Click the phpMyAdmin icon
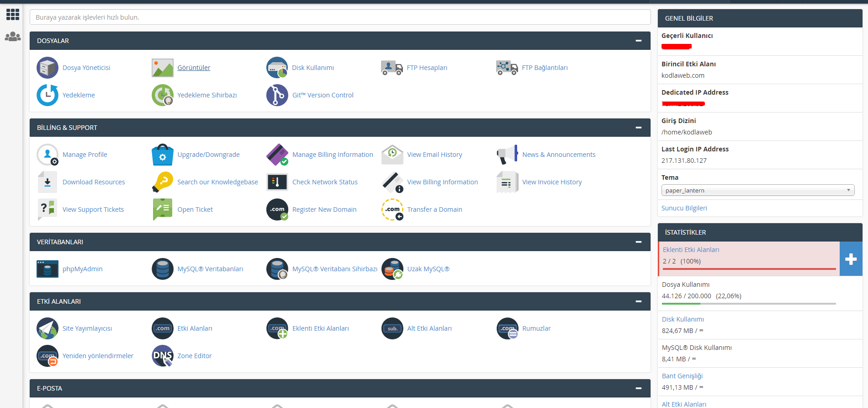The width and height of the screenshot is (868, 408). click(48, 269)
